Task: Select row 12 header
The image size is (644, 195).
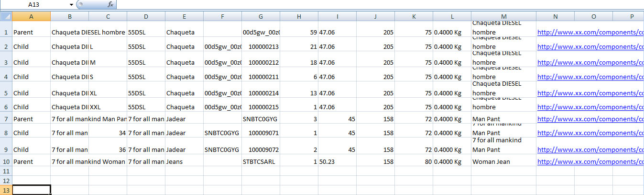Action: pyautogui.click(x=6, y=181)
